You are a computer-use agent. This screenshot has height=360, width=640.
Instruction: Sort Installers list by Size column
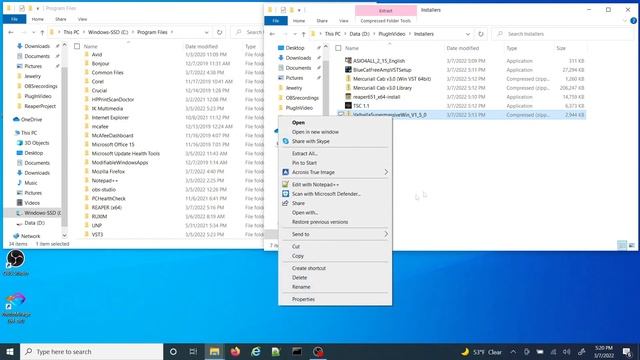pos(561,48)
